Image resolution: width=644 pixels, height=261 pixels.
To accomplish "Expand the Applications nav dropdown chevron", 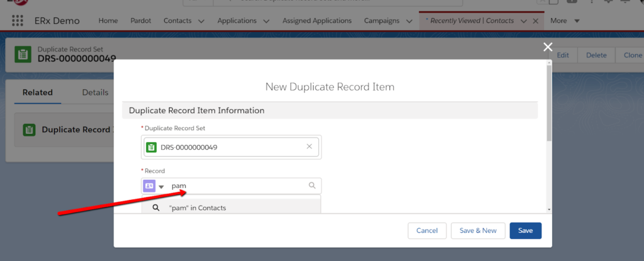I will (267, 21).
